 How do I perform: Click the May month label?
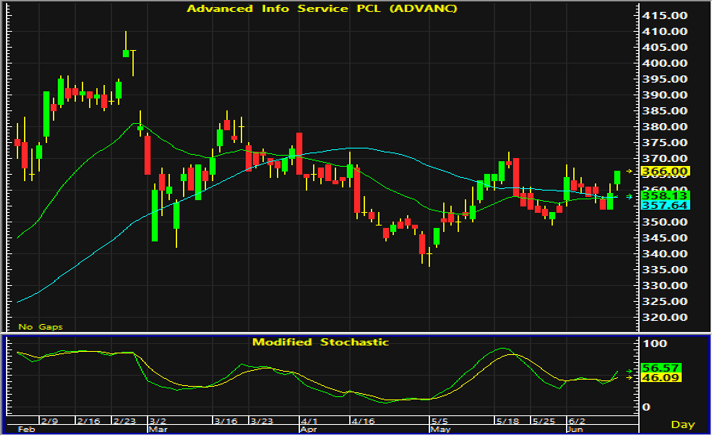point(441,429)
